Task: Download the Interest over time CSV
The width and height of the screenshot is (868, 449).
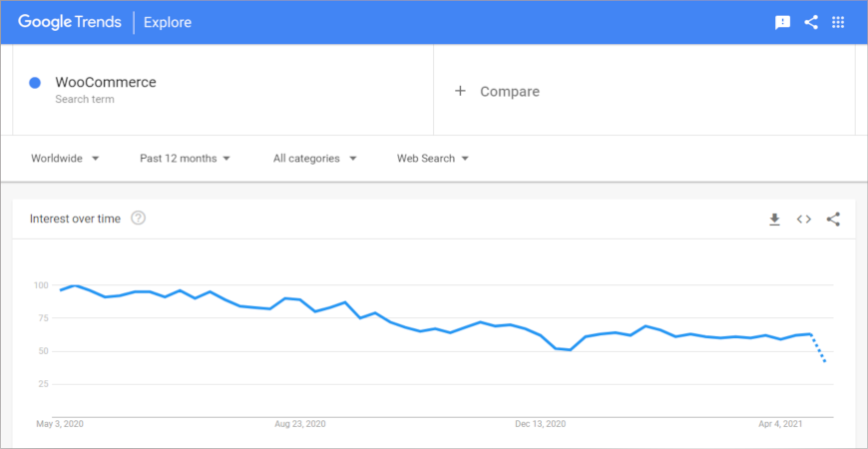Action: click(x=774, y=220)
